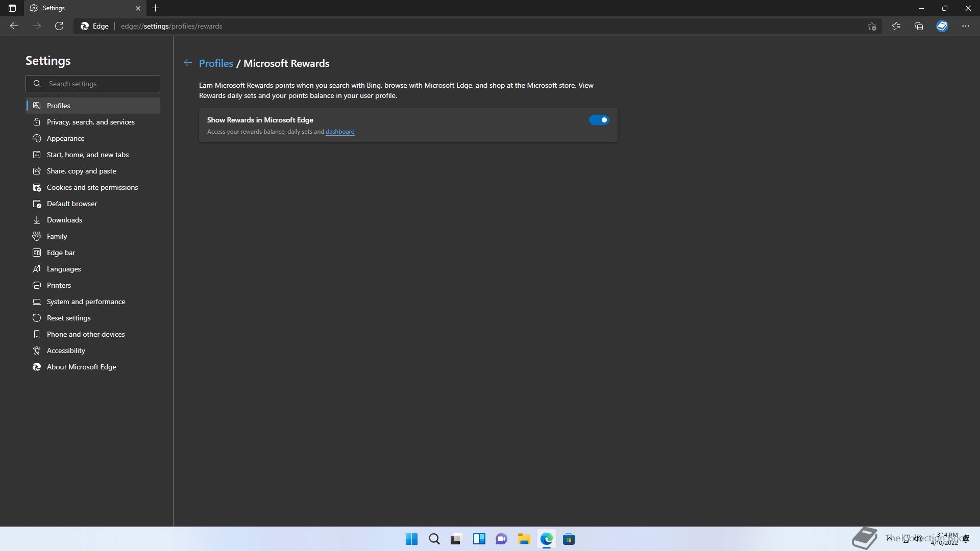Open Family settings

[x=93, y=236]
